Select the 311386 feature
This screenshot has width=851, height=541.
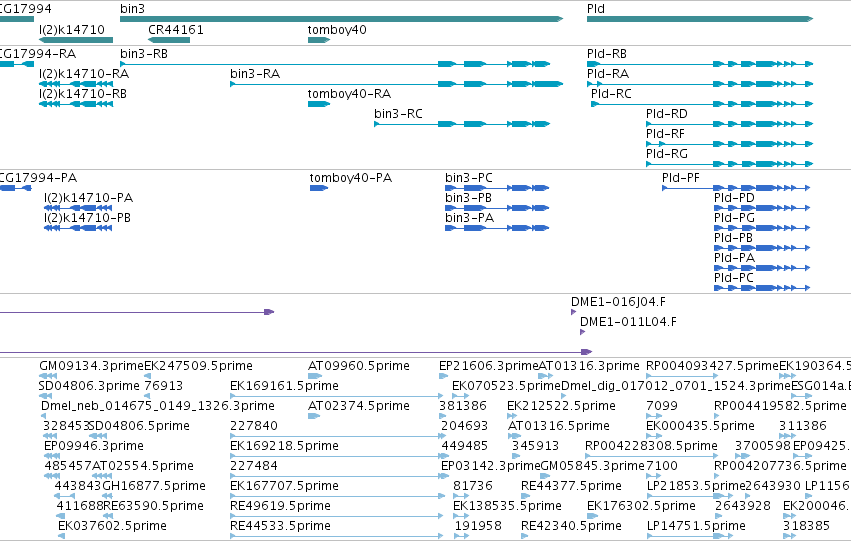coord(786,436)
